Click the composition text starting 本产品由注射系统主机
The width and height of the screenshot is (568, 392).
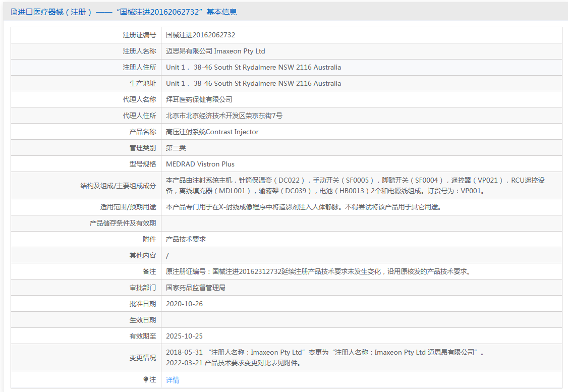[355, 186]
